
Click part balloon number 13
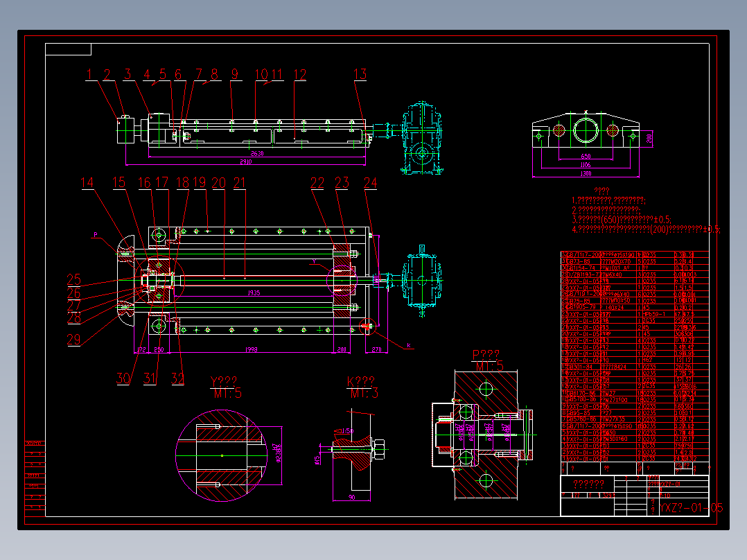[x=360, y=74]
